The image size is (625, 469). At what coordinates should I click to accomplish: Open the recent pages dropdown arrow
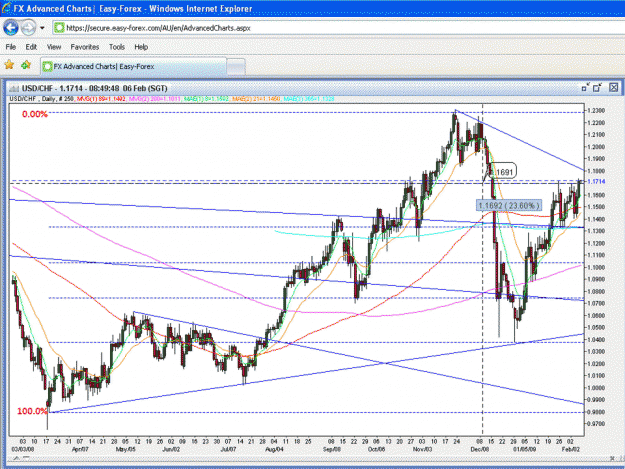click(x=42, y=28)
